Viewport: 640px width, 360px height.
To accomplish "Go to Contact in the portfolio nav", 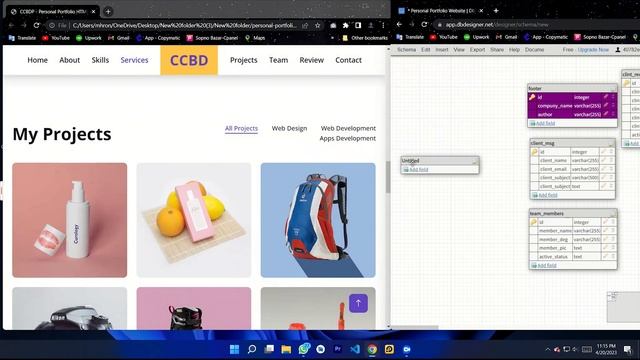I will click(349, 60).
